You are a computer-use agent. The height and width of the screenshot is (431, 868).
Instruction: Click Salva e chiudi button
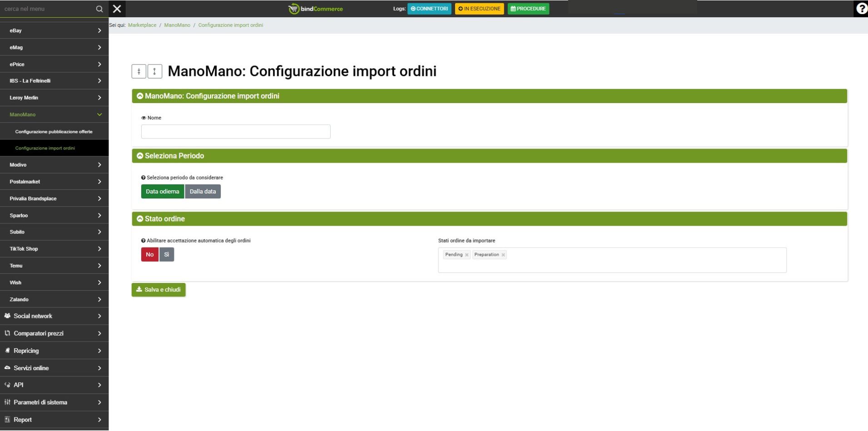(159, 290)
